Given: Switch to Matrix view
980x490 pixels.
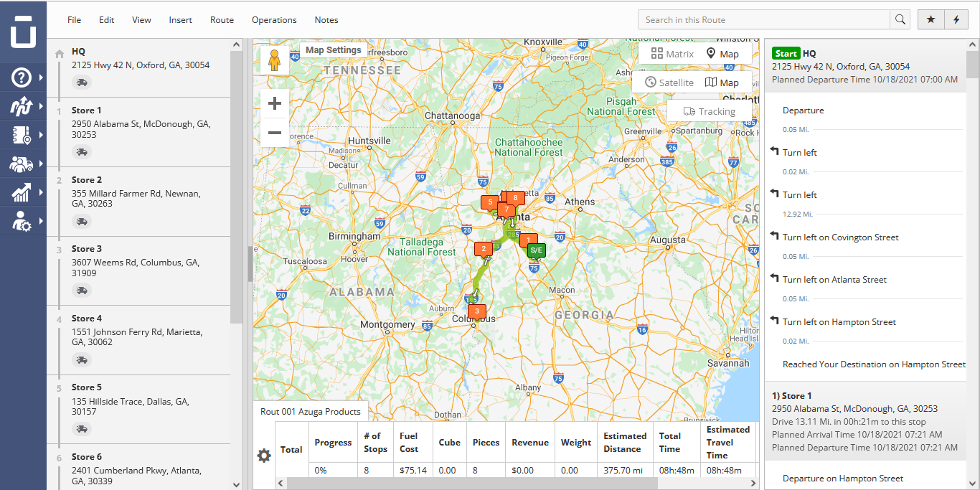Looking at the screenshot, I should [672, 54].
